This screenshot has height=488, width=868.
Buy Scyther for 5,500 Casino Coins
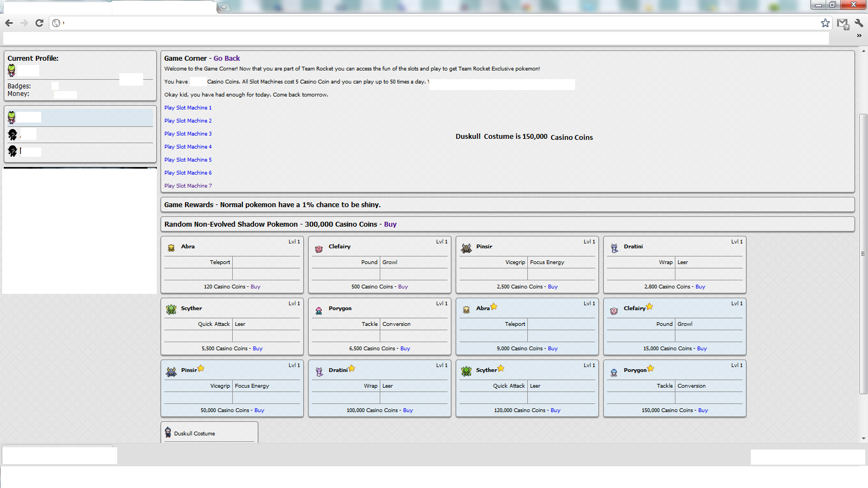pos(258,349)
